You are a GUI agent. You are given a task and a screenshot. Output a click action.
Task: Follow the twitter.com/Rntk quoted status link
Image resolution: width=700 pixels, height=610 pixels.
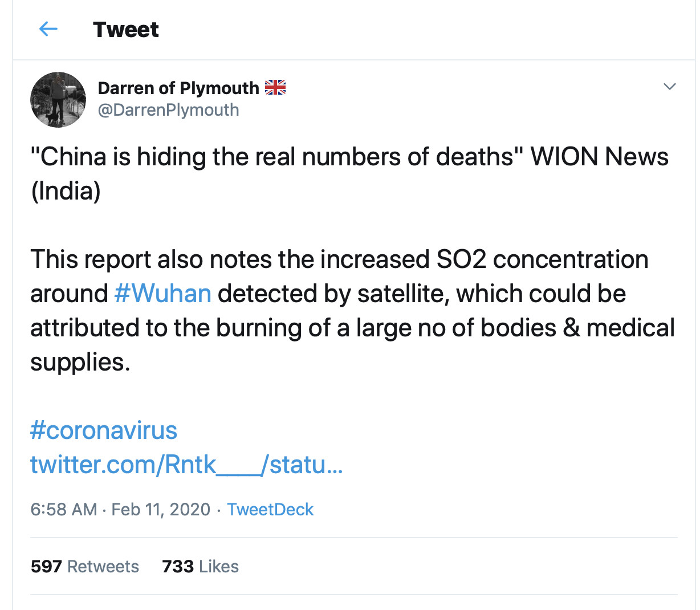coord(186,465)
